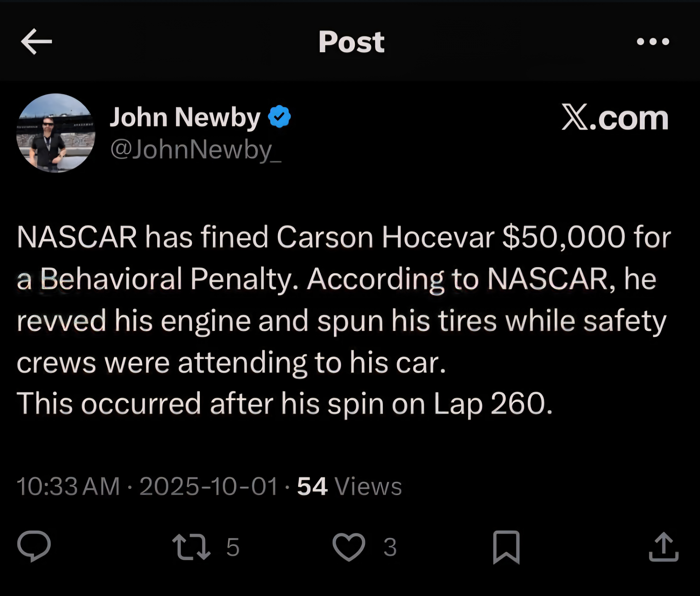Like the post with the heart icon

tap(349, 546)
